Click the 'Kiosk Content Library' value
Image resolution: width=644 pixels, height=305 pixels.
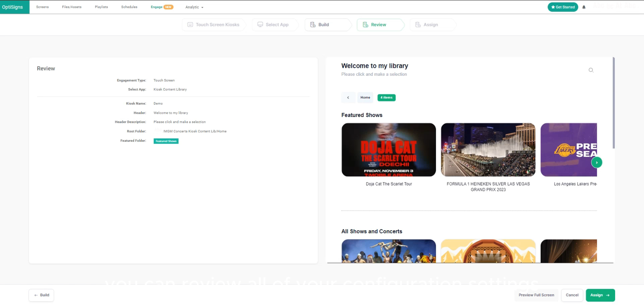[170, 89]
